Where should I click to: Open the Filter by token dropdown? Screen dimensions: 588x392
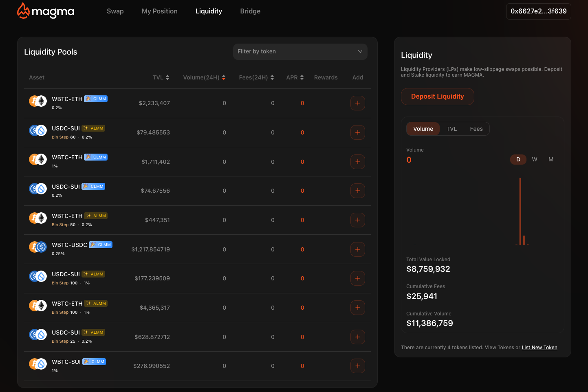click(x=300, y=52)
